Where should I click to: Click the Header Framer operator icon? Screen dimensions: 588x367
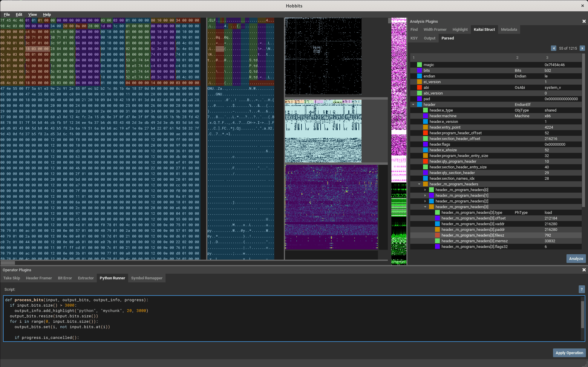pyautogui.click(x=39, y=278)
